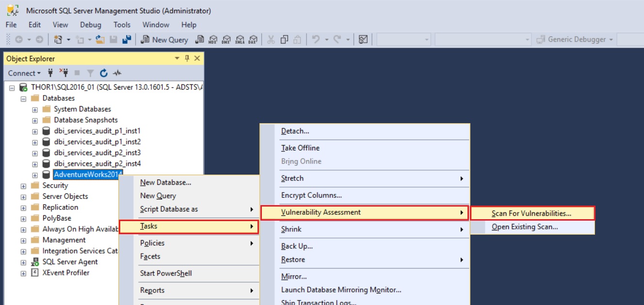Expand the AdventureWorks2014 database node
Image resolution: width=644 pixels, height=305 pixels.
pyautogui.click(x=35, y=175)
